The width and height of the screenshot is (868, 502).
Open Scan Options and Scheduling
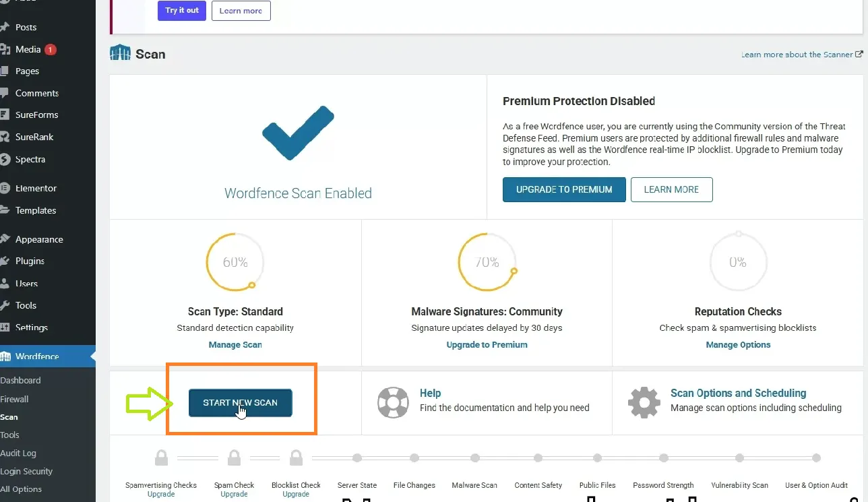tap(738, 393)
